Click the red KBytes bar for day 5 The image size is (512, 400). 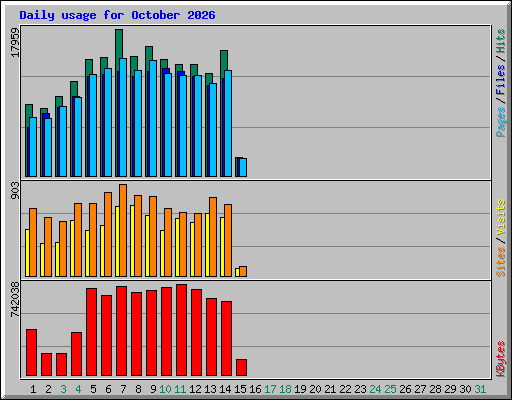pyautogui.click(x=91, y=332)
